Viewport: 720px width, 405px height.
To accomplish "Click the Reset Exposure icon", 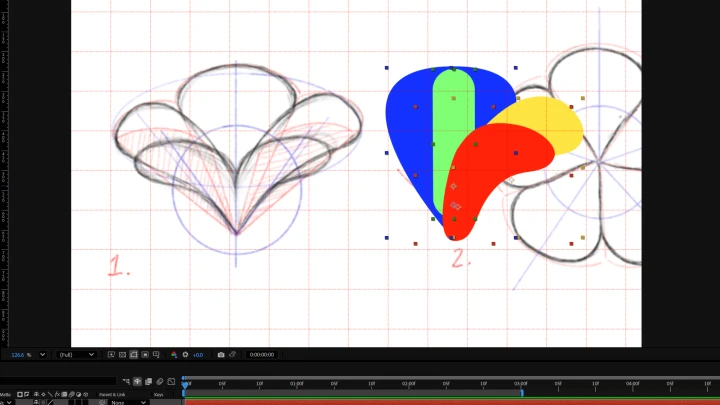I will (x=185, y=354).
